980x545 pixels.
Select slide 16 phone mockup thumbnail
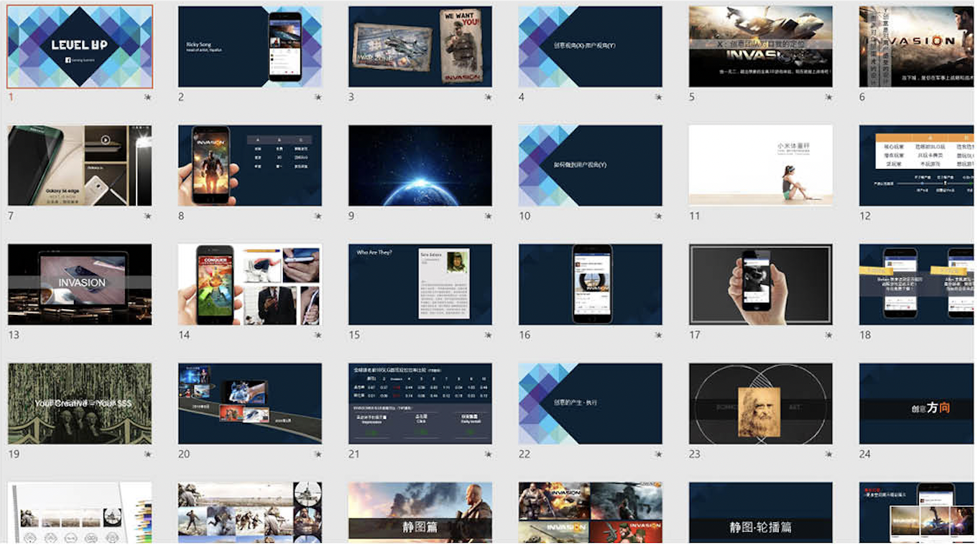tap(591, 284)
